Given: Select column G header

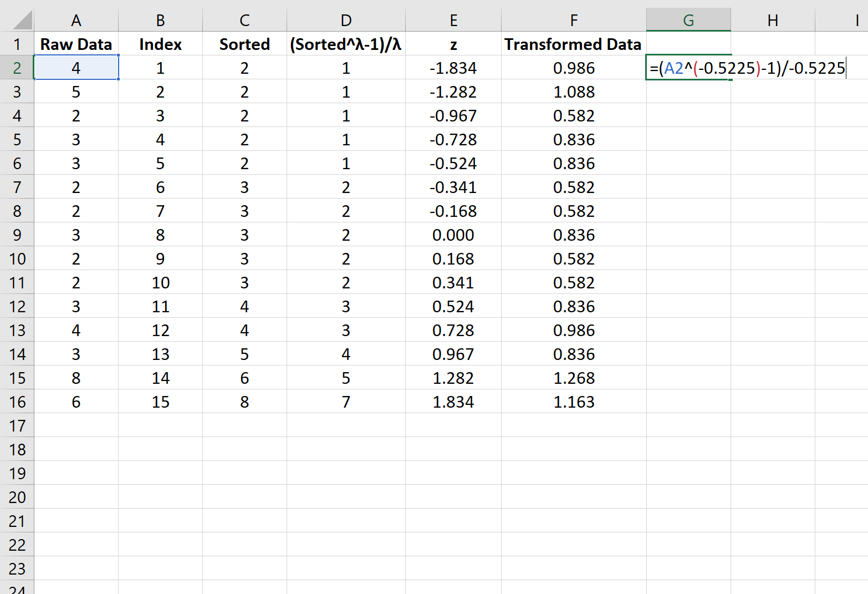Looking at the screenshot, I should [x=688, y=21].
